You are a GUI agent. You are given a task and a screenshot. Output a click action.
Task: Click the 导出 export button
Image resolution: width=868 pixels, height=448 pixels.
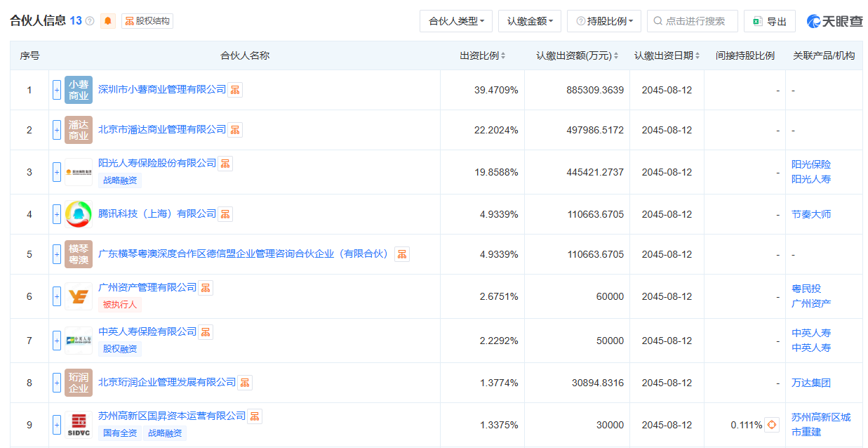click(x=770, y=21)
